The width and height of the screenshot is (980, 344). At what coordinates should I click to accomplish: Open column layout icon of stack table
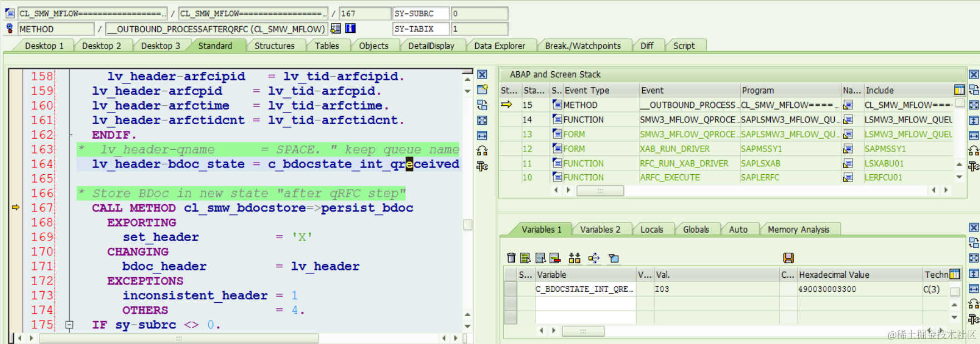[x=959, y=90]
